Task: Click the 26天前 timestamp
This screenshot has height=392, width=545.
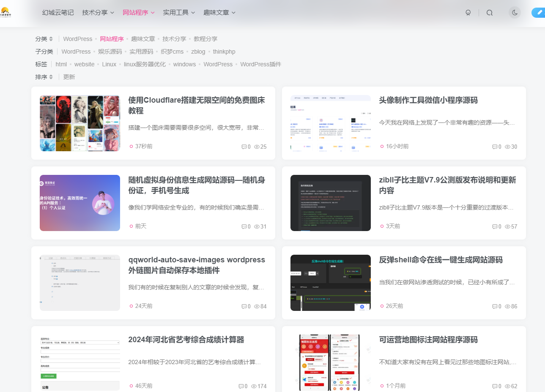Action: [x=394, y=306]
